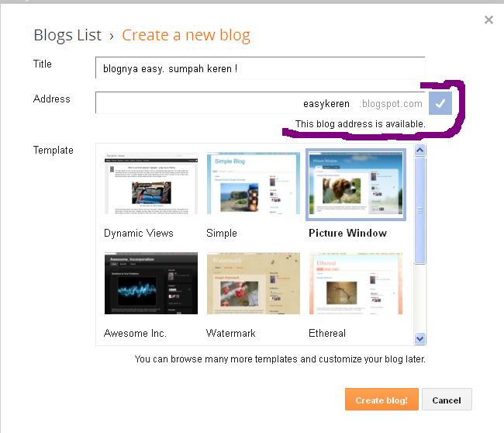
Task: Close the create blog dialog with X
Action: [x=488, y=20]
